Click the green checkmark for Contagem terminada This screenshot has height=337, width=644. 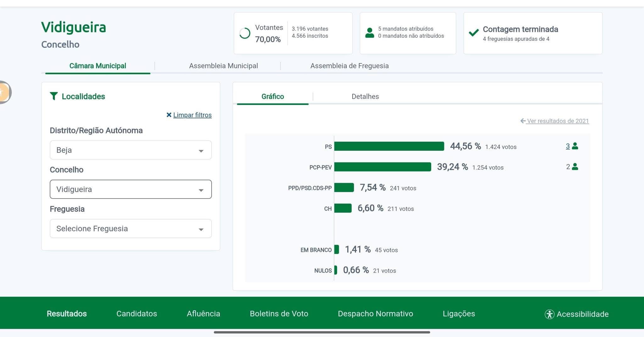click(473, 33)
